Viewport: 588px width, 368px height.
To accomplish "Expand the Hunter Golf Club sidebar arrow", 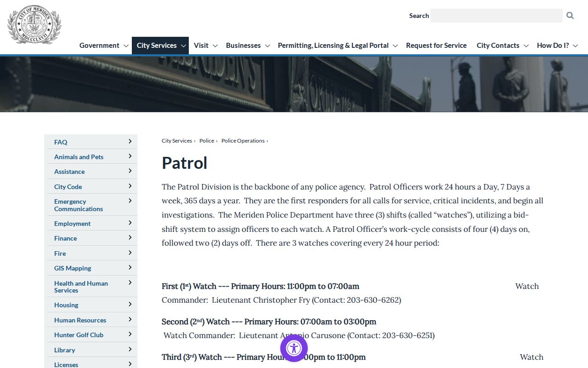I will click(130, 334).
